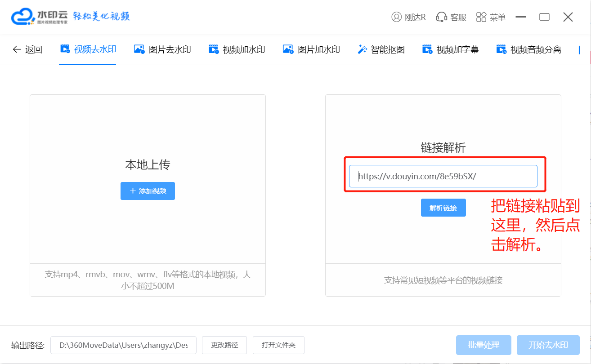This screenshot has width=591, height=364.
Task: Maximize the 水印云 window
Action: (544, 17)
